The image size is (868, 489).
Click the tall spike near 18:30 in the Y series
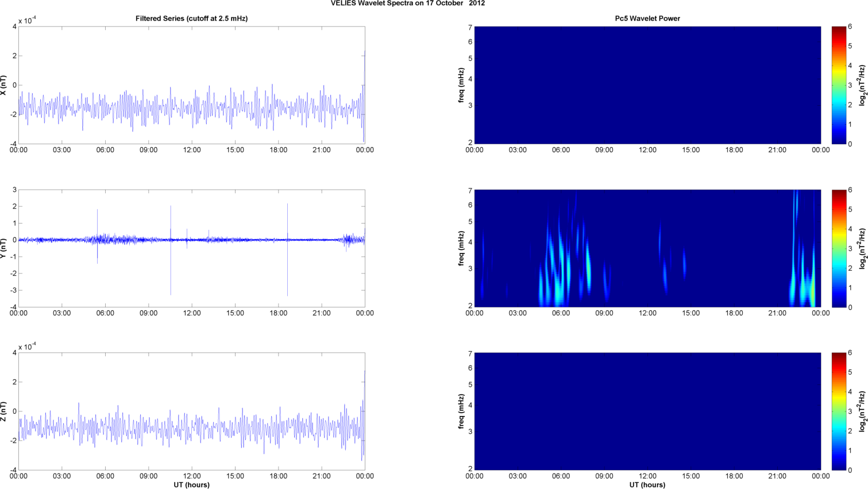[x=287, y=250]
